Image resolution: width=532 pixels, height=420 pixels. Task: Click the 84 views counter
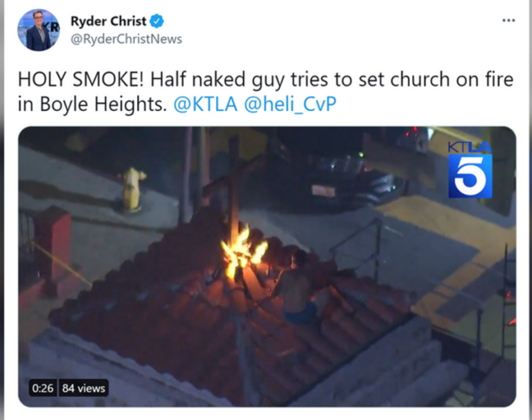(x=83, y=388)
